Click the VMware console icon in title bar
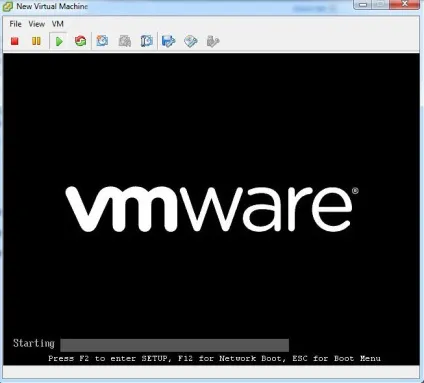Image resolution: width=424 pixels, height=383 pixels. [x=8, y=6]
